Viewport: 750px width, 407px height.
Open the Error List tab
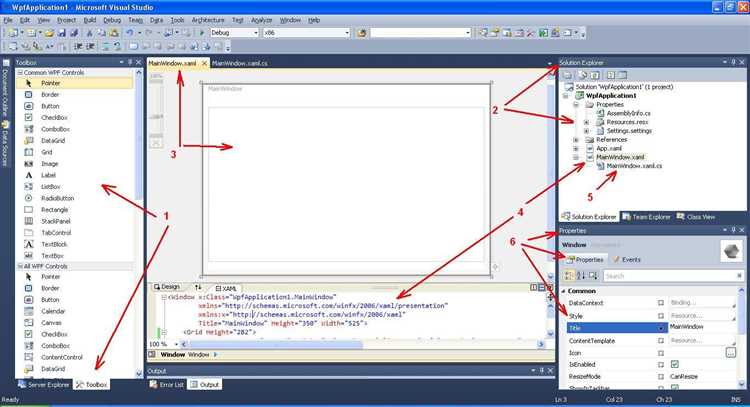tap(166, 385)
